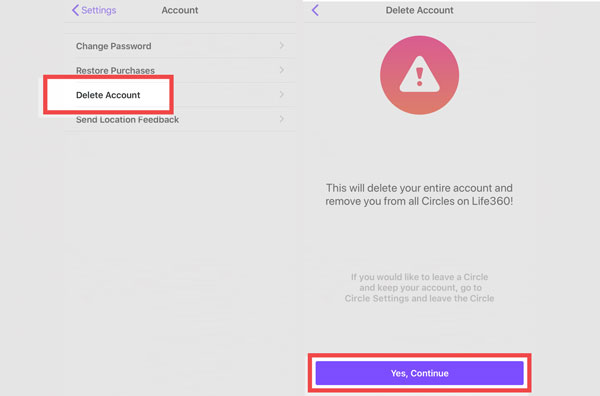Open the Change Password option
Image resolution: width=600 pixels, height=396 pixels.
point(180,46)
